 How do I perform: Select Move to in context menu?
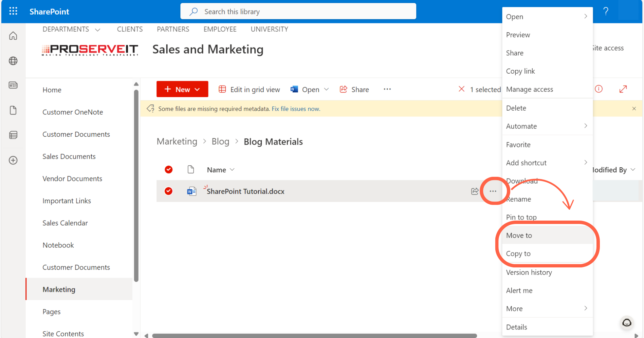[519, 236]
